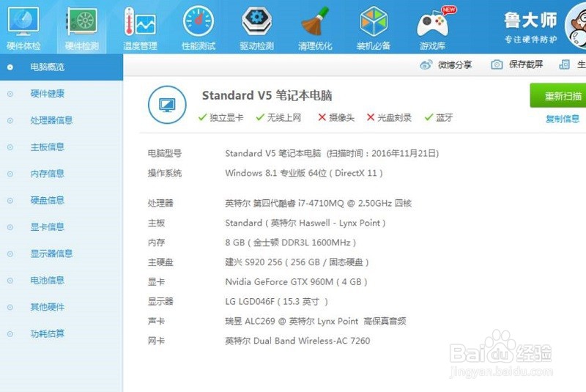Open 清理优化 broom icon
This screenshot has width=586, height=392.
click(315, 21)
